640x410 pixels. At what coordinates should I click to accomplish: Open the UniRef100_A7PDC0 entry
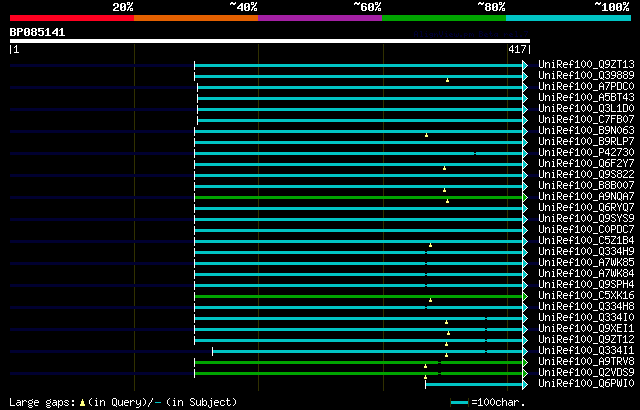point(586,86)
